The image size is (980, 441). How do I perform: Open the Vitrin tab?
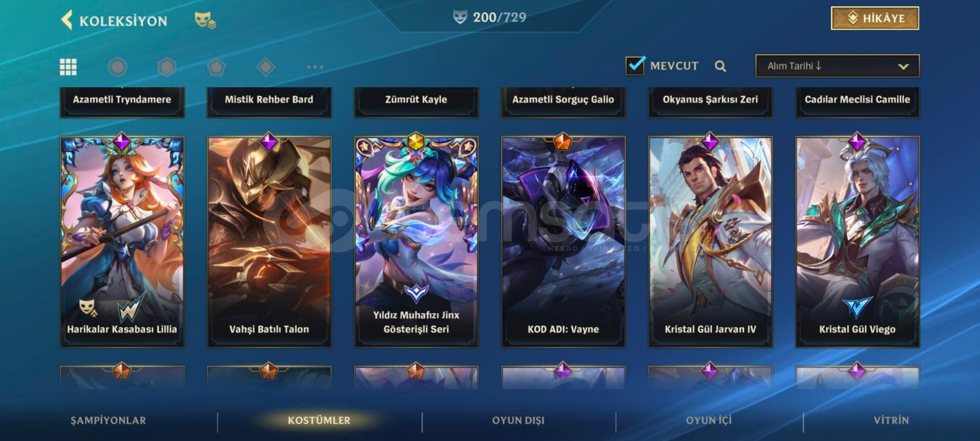[891, 420]
